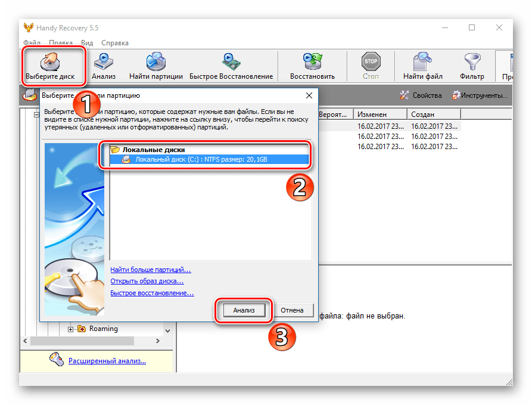Open the Найти файл search tool
This screenshot has height=405, width=532.
(x=422, y=66)
